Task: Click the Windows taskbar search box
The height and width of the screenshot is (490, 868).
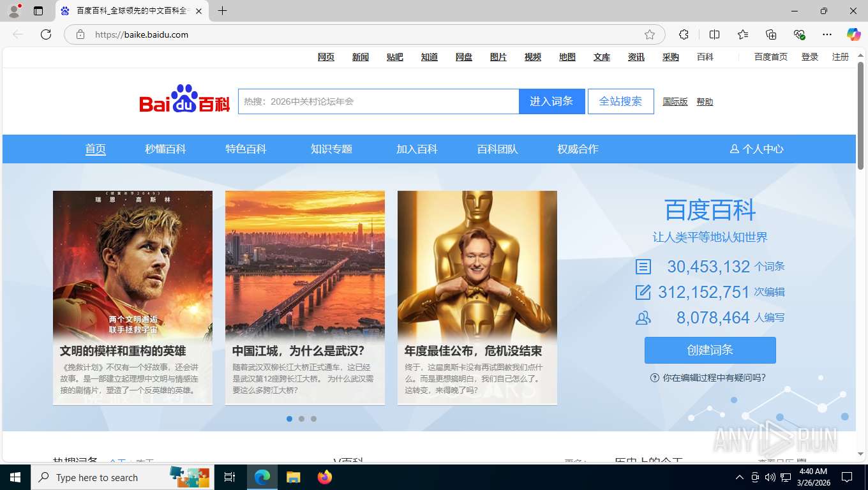Action: [121, 477]
